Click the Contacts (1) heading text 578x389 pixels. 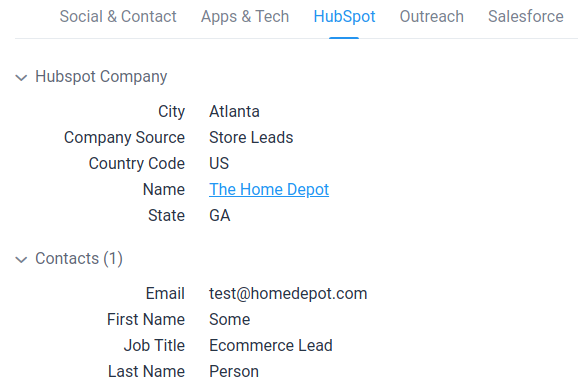tap(79, 258)
